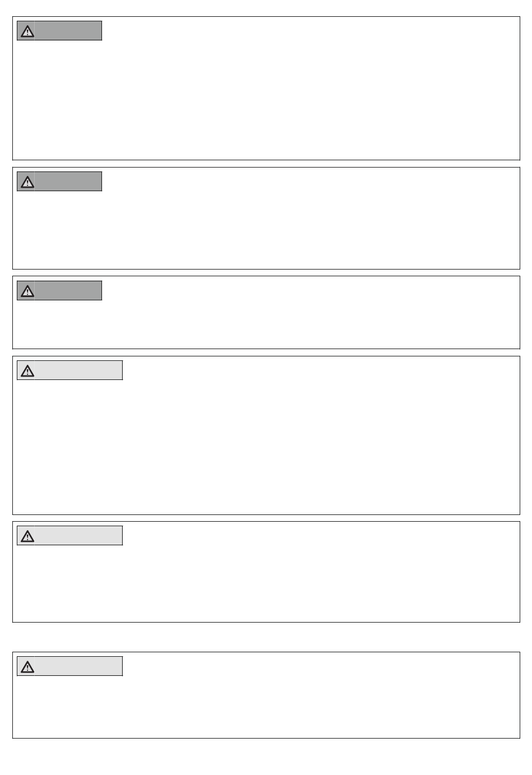Click the warning triangle in the first dark-gray box
The height and width of the screenshot is (775, 532).
tap(27, 31)
